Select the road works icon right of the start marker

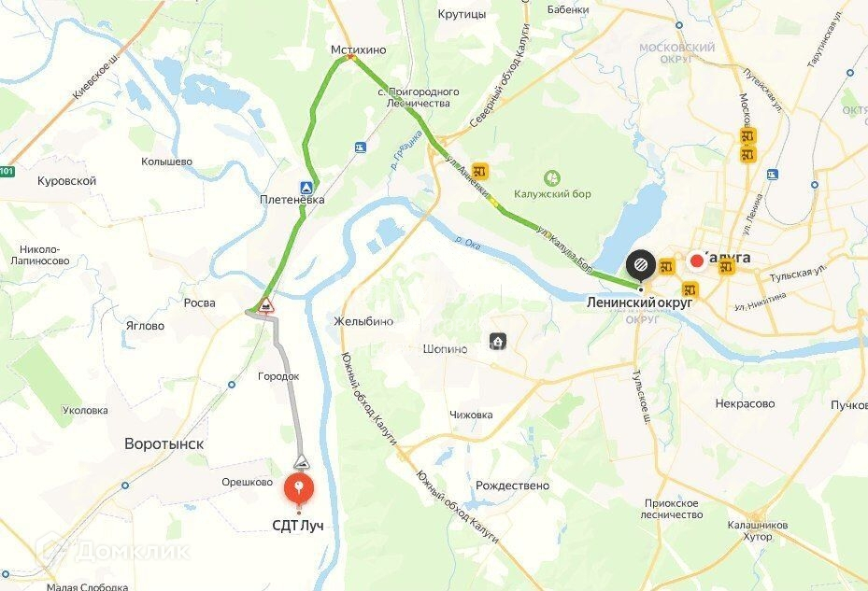[666, 267]
